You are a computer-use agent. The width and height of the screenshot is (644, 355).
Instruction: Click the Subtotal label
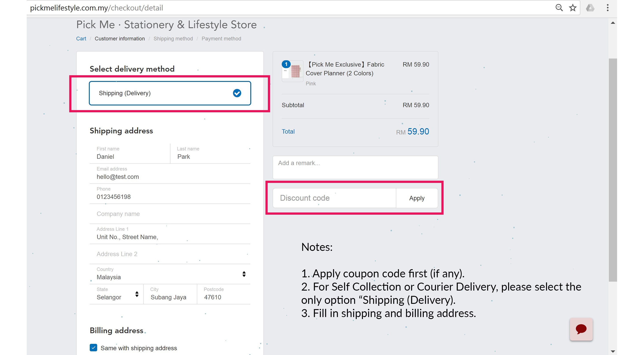293,105
